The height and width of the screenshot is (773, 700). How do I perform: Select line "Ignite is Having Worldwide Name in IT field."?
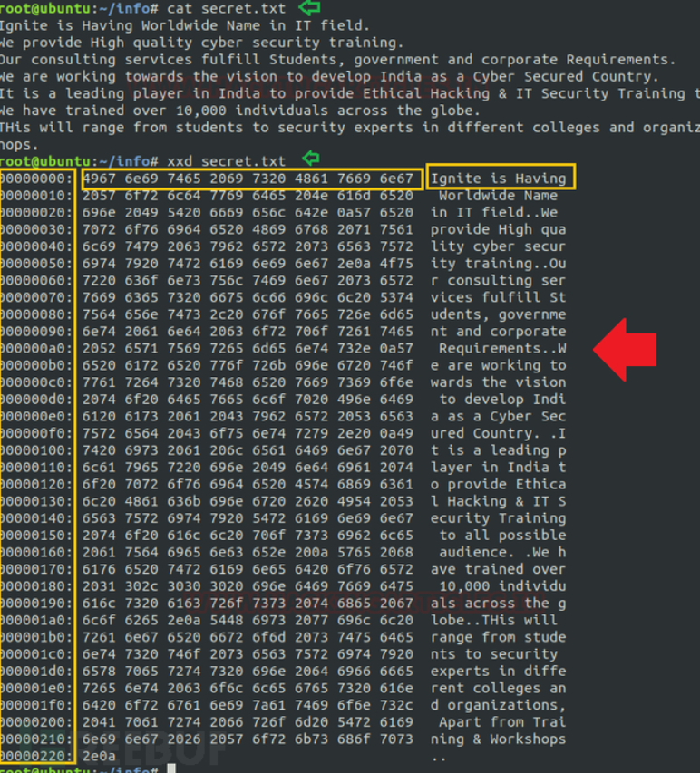click(x=184, y=25)
